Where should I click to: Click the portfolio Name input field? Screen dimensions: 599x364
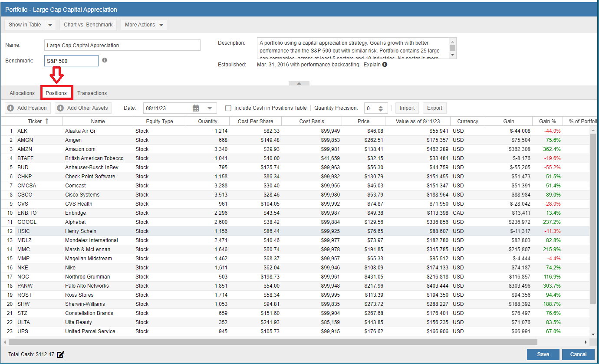[x=122, y=46]
